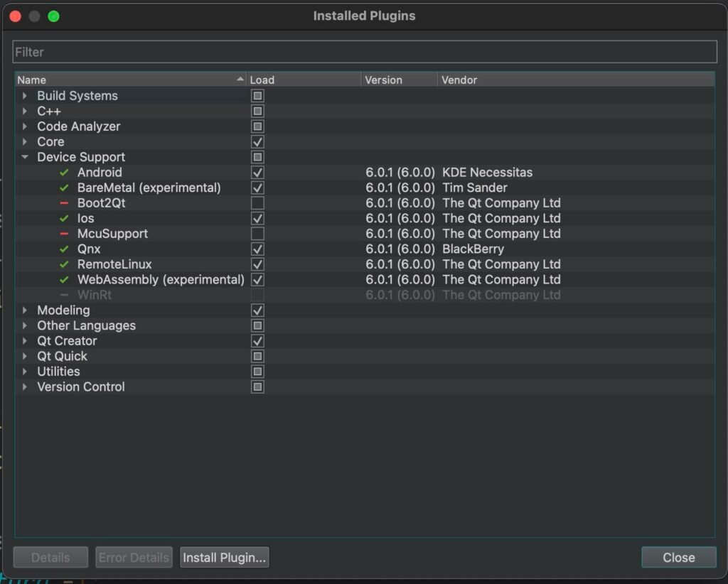Viewport: 728px width, 584px height.
Task: Click the green checkmark icon beside BareMetal
Action: click(x=64, y=188)
